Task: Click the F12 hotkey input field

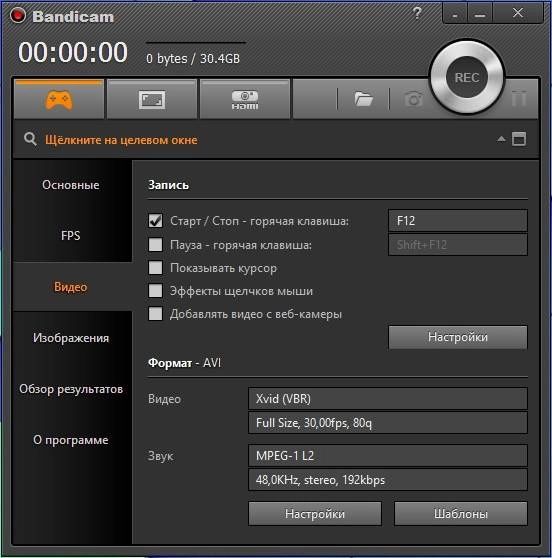Action: click(458, 221)
